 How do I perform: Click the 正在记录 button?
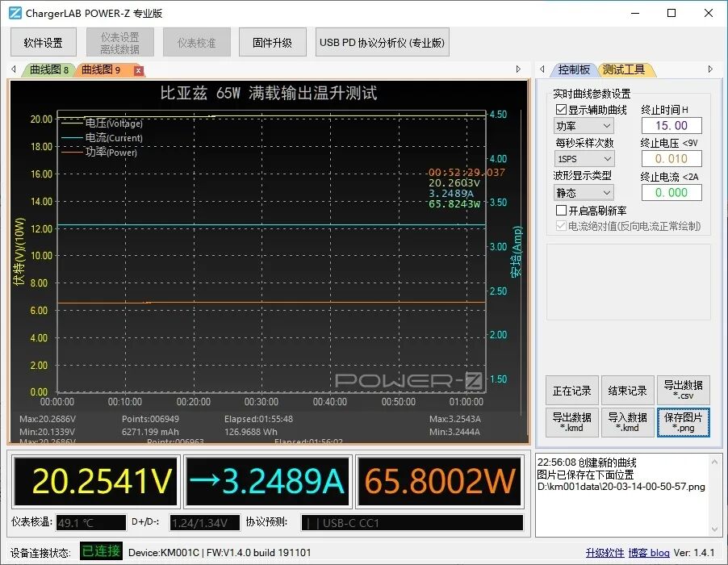(x=572, y=391)
